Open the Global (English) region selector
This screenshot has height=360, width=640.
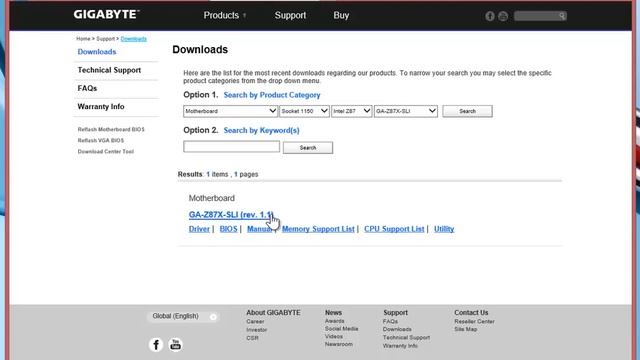[x=183, y=316]
